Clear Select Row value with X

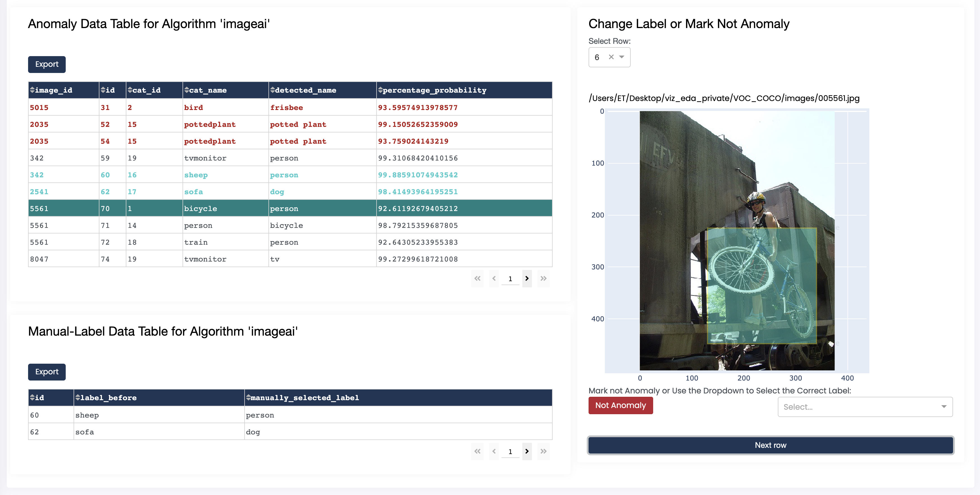(x=611, y=57)
